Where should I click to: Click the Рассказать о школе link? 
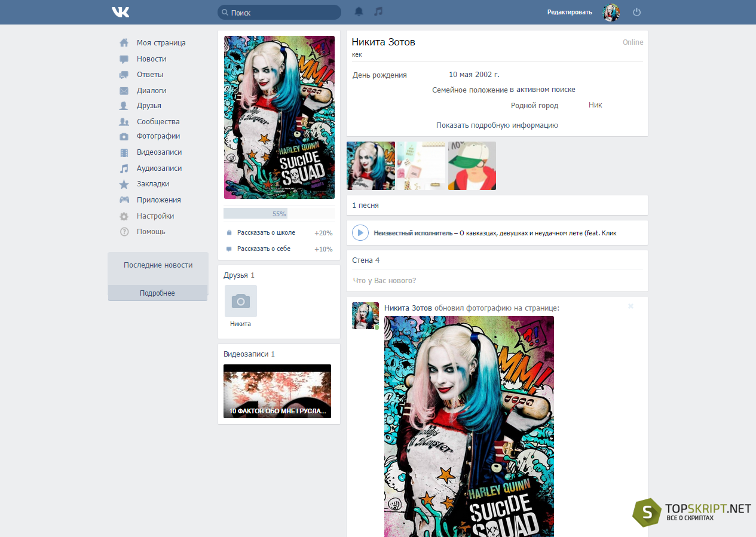tap(266, 233)
